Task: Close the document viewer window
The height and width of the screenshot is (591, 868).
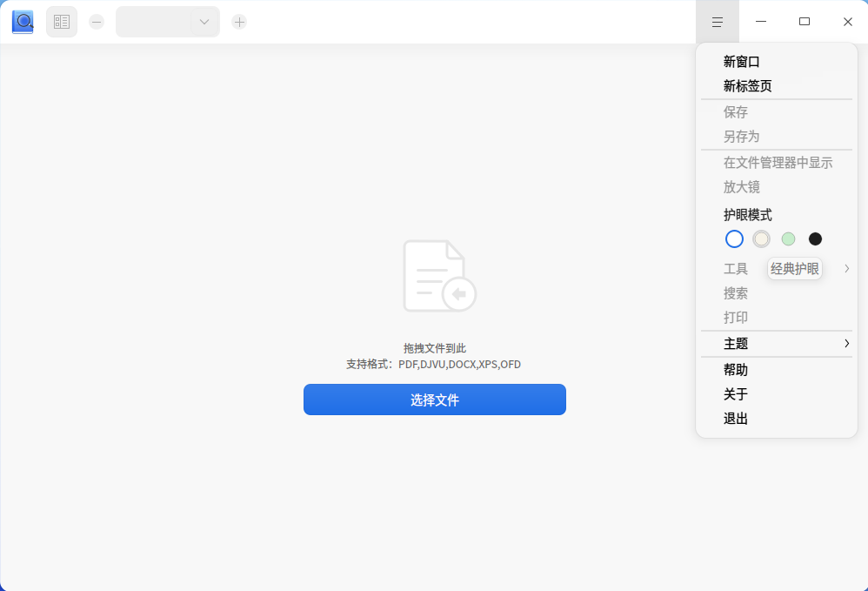Action: [x=847, y=22]
